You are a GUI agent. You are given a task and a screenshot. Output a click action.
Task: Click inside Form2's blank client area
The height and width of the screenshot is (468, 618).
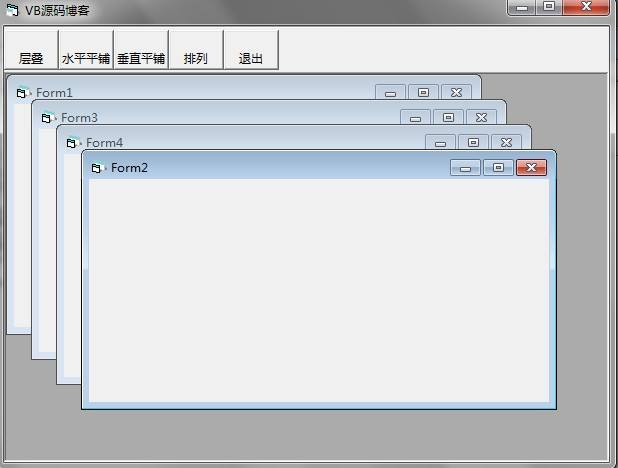click(319, 291)
